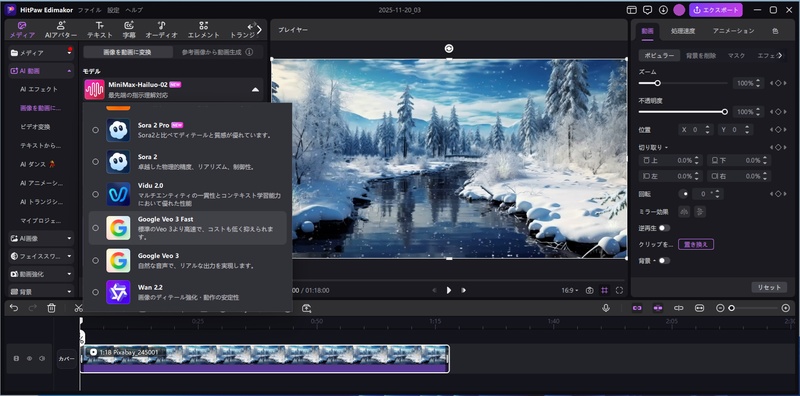Delete the selected clip with trash icon
Viewport: 800px width, 396px height.
[x=51, y=308]
